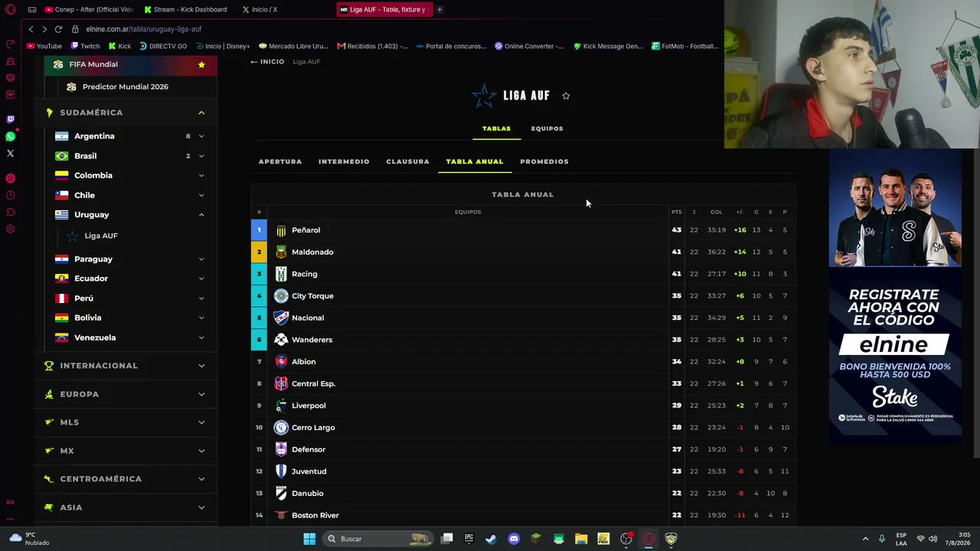Click the Maldonado team crest
The width and height of the screenshot is (980, 551).
[281, 252]
